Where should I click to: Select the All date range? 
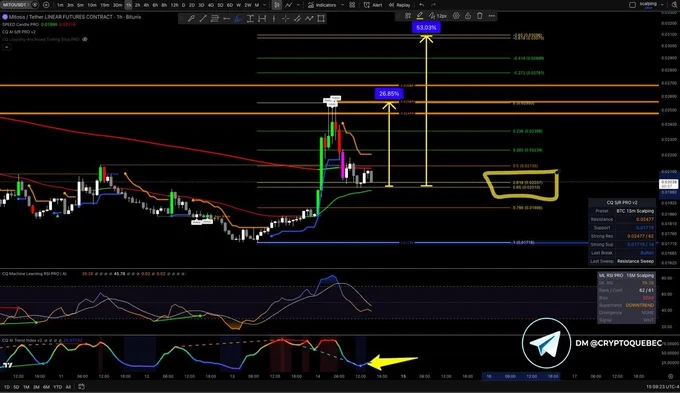tap(68, 387)
